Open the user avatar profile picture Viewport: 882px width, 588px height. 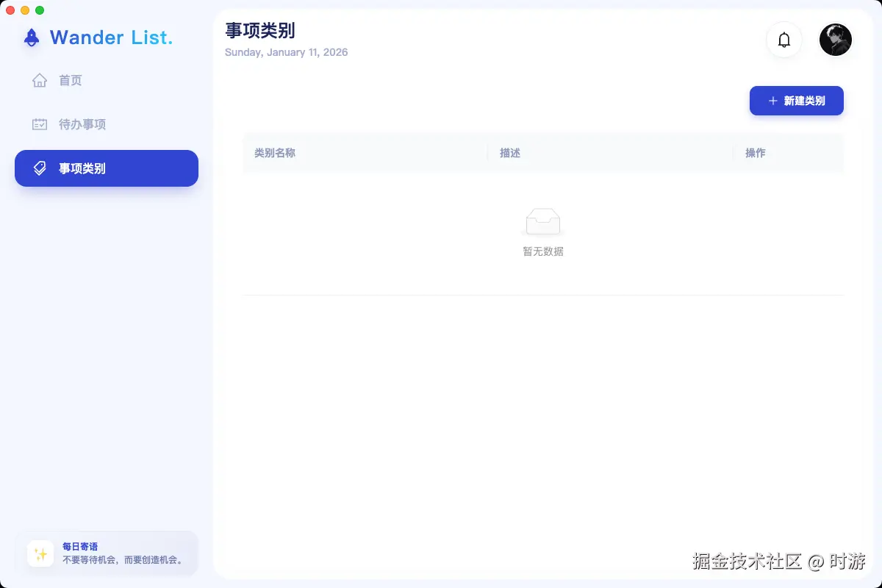coord(836,40)
